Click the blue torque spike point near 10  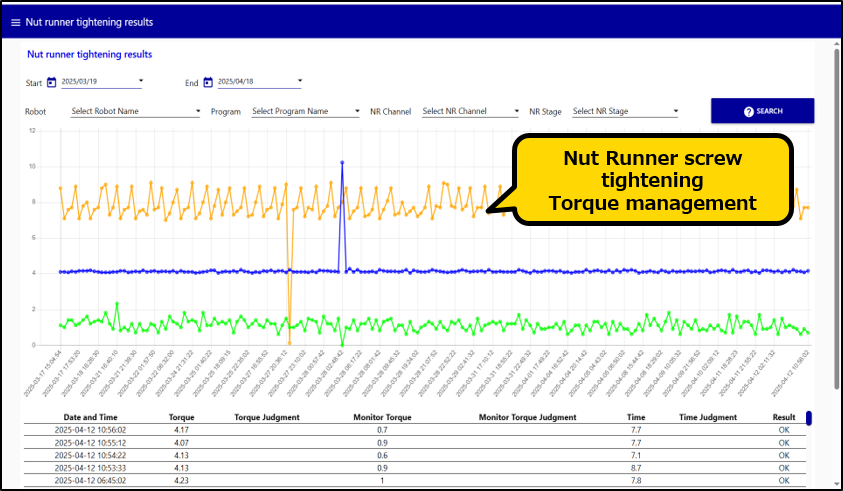pyautogui.click(x=342, y=162)
